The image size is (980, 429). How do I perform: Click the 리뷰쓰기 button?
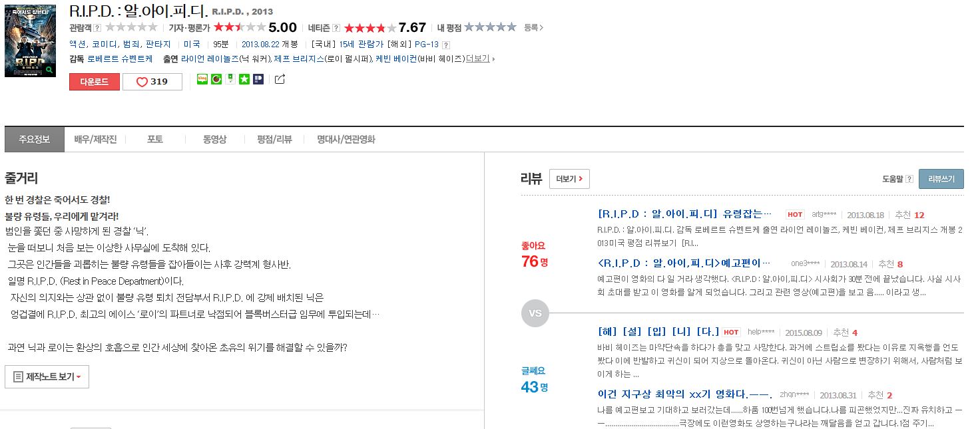pyautogui.click(x=941, y=179)
